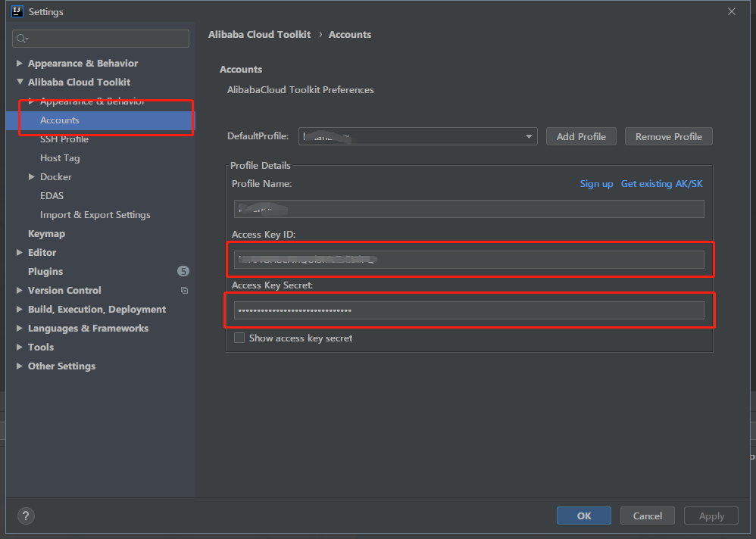Image resolution: width=756 pixels, height=539 pixels.
Task: Click Add Profile button
Action: (581, 136)
